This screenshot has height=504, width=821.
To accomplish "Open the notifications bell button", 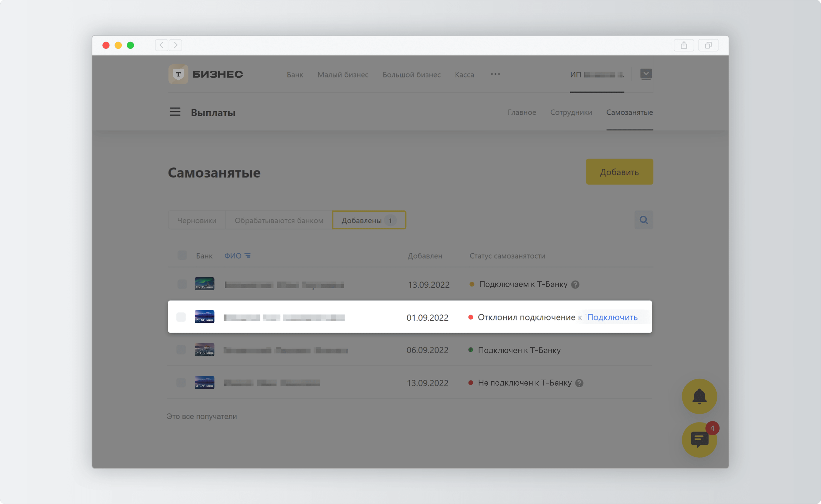I will tap(699, 396).
